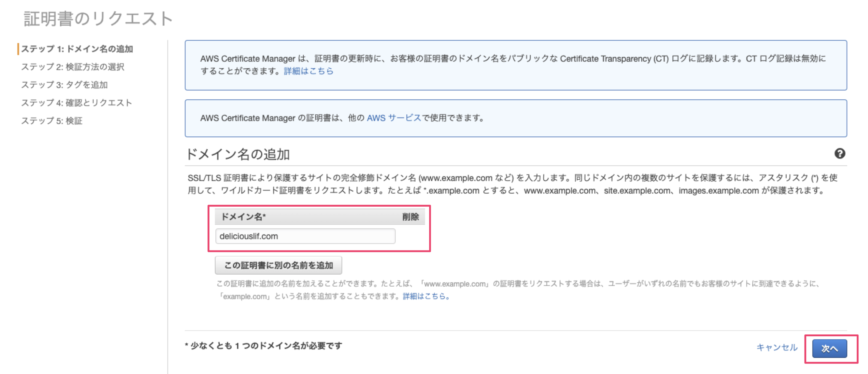Screen dimensions: 868x374
Task: Open 詳細はこちら link in CT log notice
Action: (308, 71)
